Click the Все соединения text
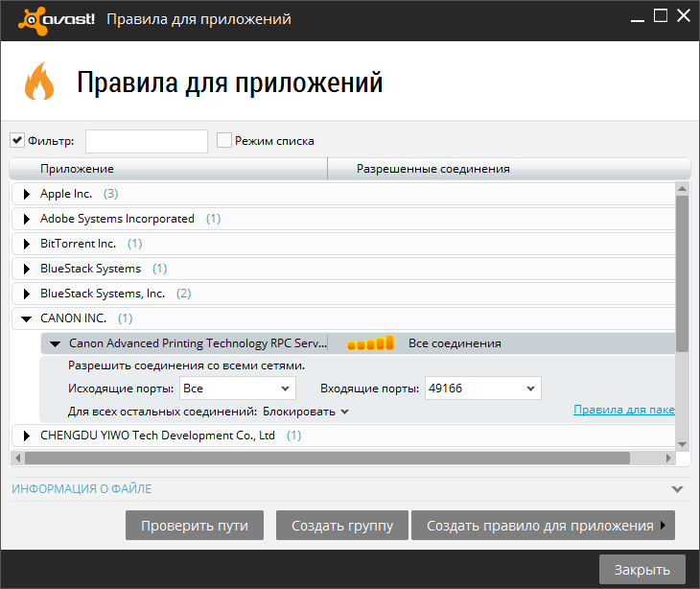The image size is (700, 589). pyautogui.click(x=455, y=343)
